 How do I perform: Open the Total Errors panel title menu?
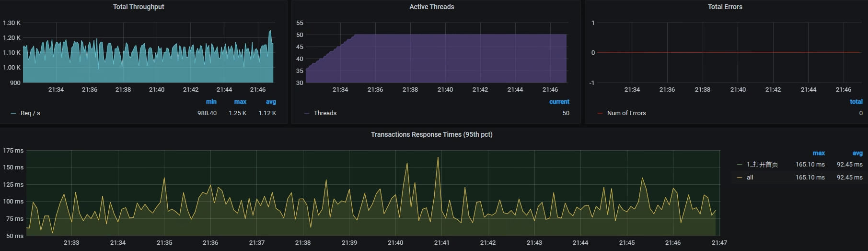point(725,7)
